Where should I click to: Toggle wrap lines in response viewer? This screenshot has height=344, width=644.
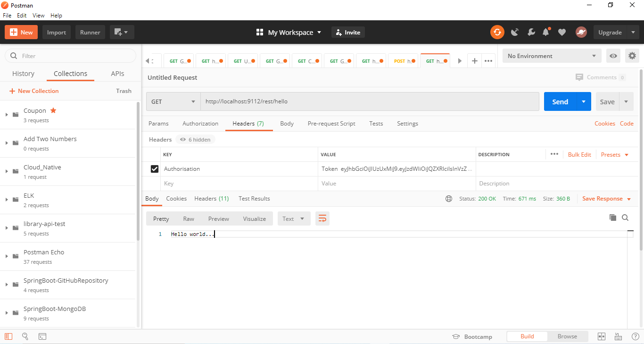(322, 218)
